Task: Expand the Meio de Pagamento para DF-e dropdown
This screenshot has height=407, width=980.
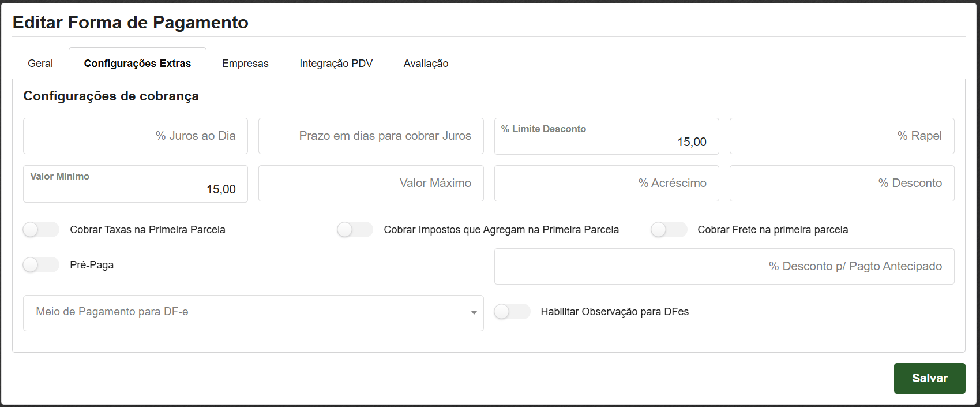Action: click(253, 313)
